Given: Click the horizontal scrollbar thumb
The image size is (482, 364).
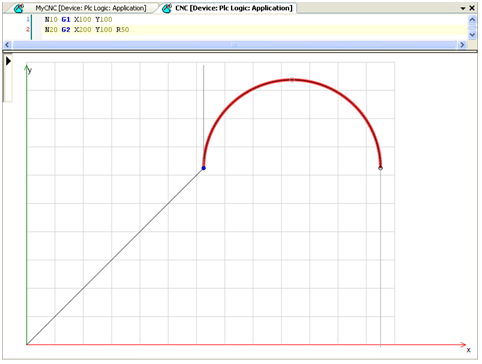Looking at the screenshot, I should pyautogui.click(x=234, y=44).
